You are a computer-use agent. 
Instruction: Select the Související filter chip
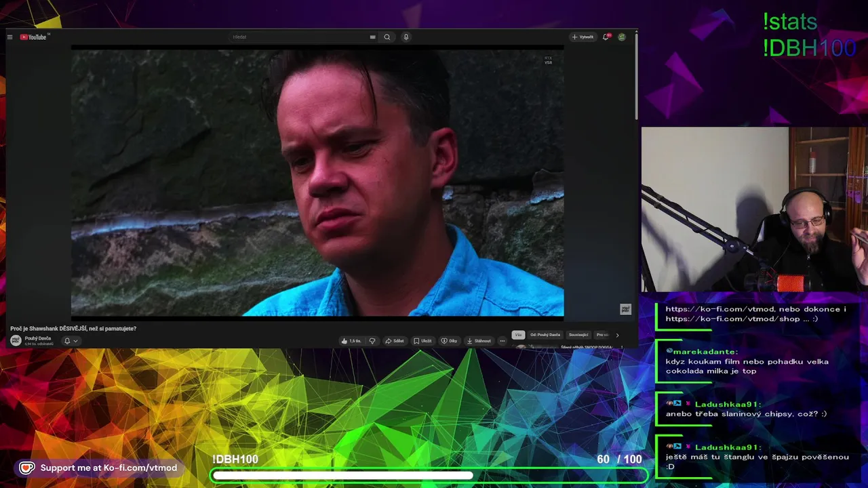[x=578, y=335]
